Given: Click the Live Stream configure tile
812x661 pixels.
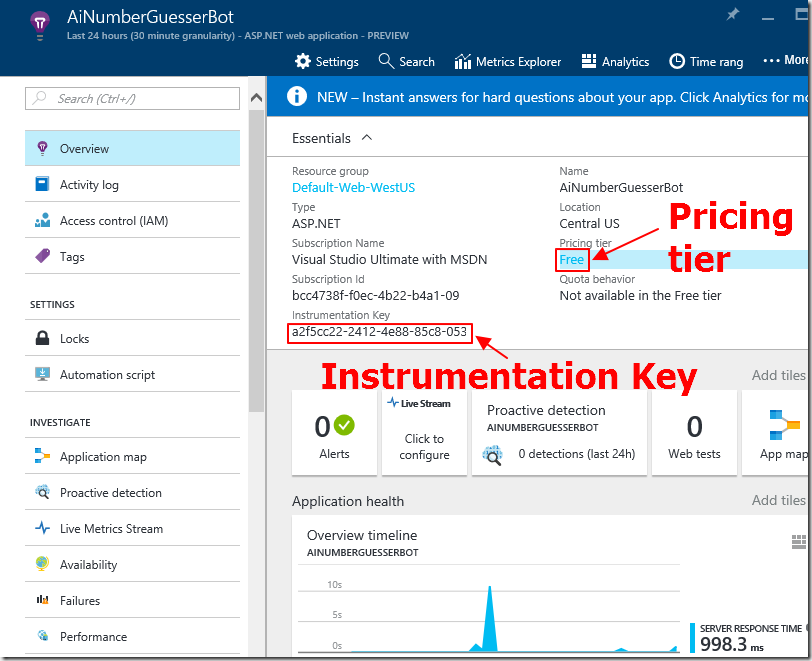Looking at the screenshot, I should pyautogui.click(x=424, y=433).
